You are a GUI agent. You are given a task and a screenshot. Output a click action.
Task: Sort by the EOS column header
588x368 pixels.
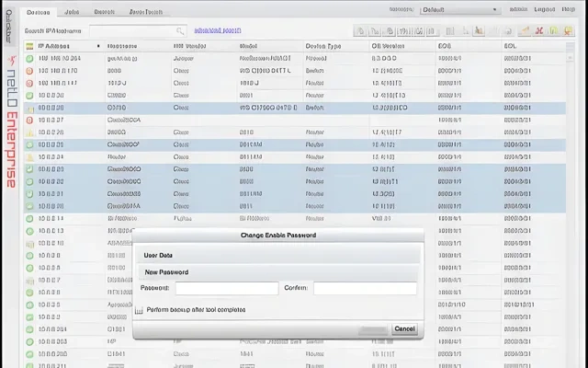pos(469,46)
